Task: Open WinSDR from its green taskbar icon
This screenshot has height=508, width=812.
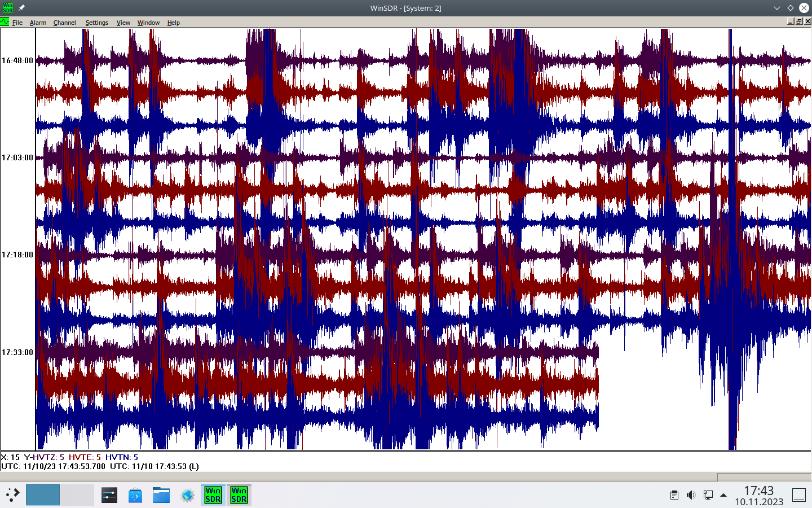Action: point(213,495)
